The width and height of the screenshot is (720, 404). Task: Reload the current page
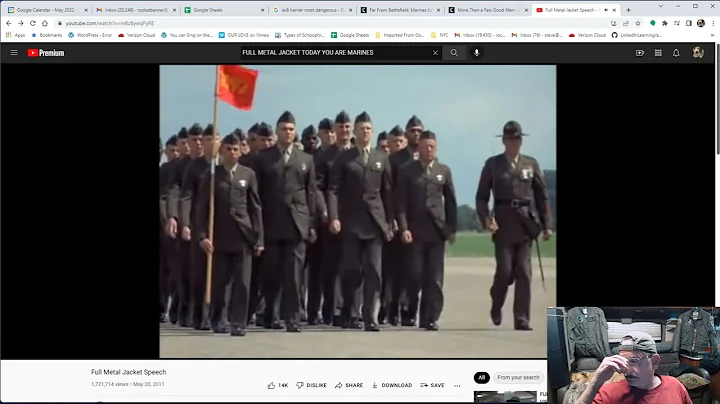click(x=33, y=23)
